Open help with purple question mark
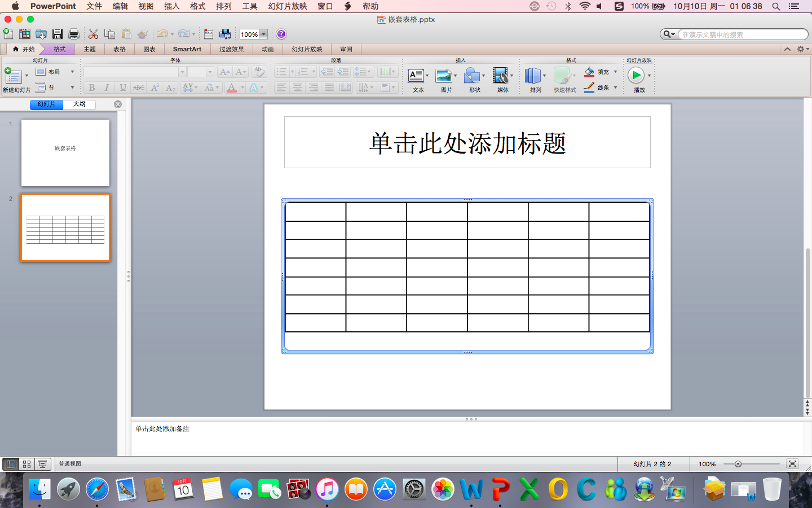This screenshot has height=508, width=812. (x=281, y=34)
